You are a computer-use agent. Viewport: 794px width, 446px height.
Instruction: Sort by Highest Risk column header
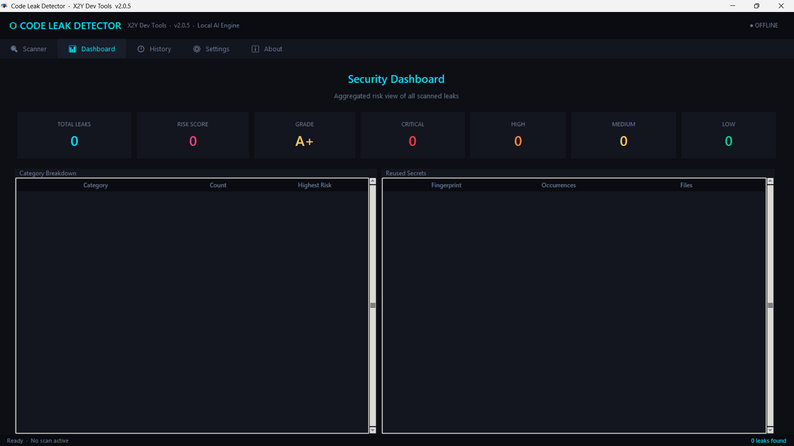pyautogui.click(x=314, y=185)
